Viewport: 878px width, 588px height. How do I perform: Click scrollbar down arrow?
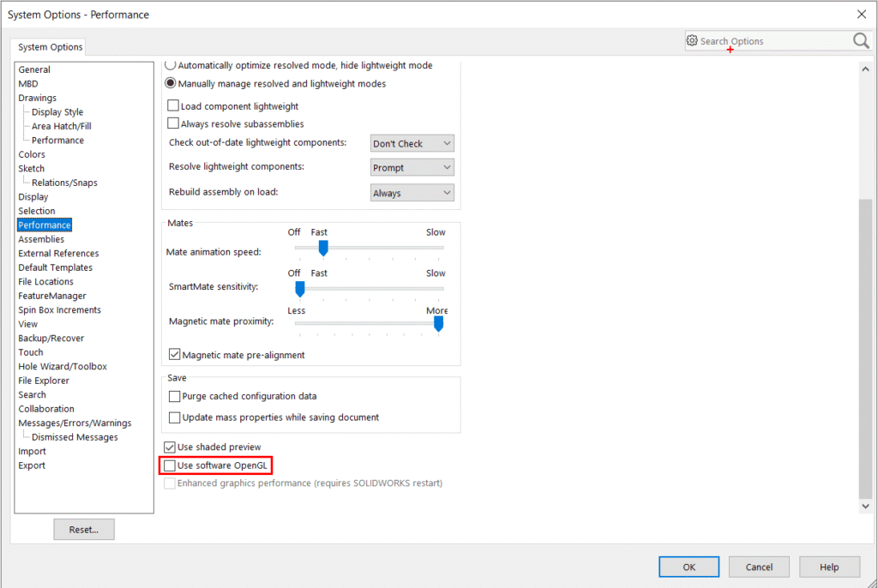865,506
